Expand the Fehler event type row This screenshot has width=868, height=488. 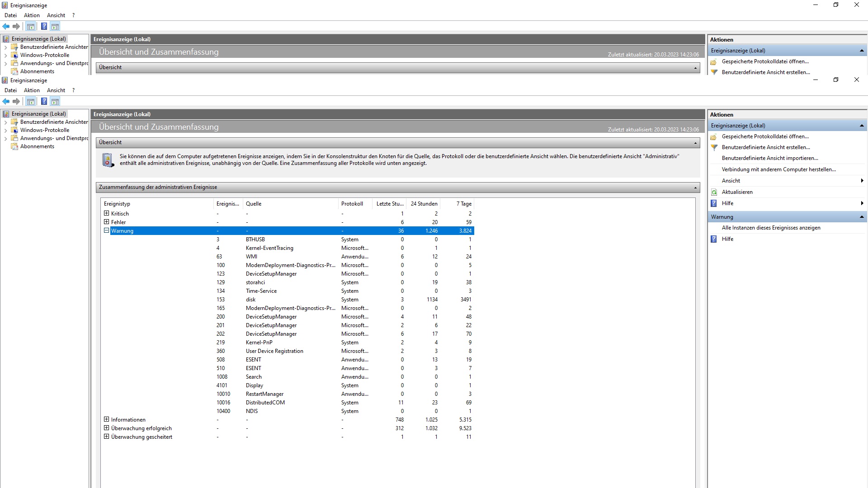click(107, 222)
